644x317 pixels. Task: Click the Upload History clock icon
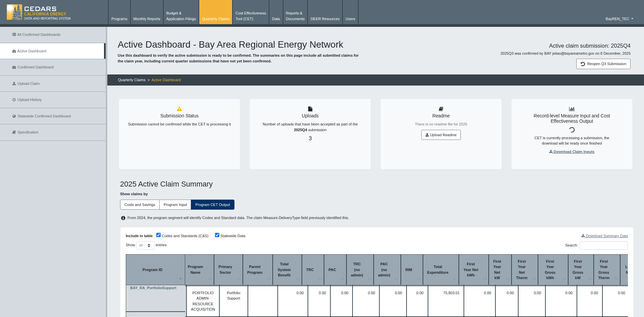pos(14,100)
